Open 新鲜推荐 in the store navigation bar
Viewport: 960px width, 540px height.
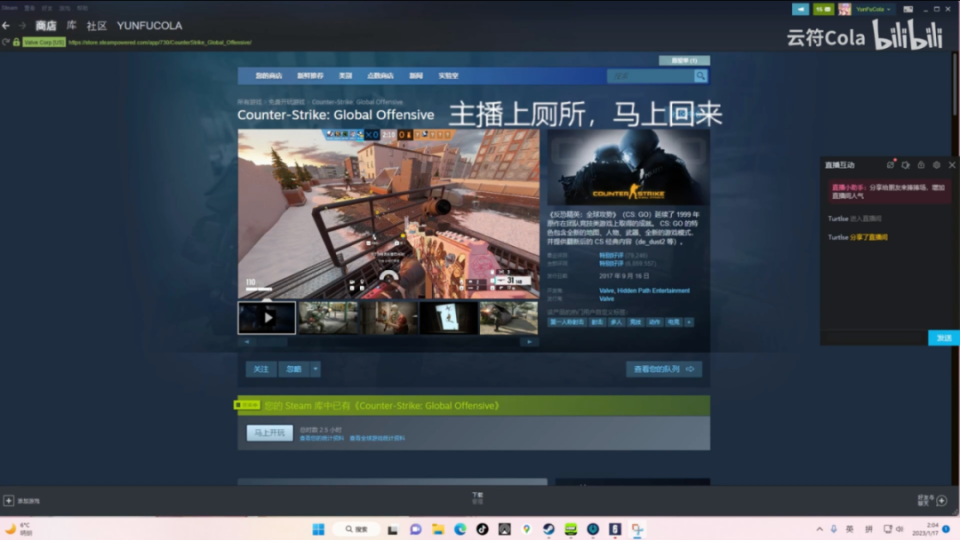click(x=310, y=76)
